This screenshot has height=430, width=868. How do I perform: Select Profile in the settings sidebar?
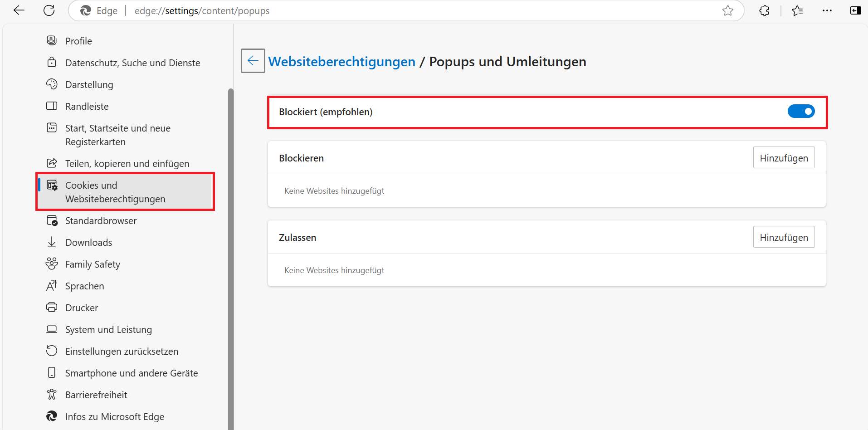tap(78, 41)
